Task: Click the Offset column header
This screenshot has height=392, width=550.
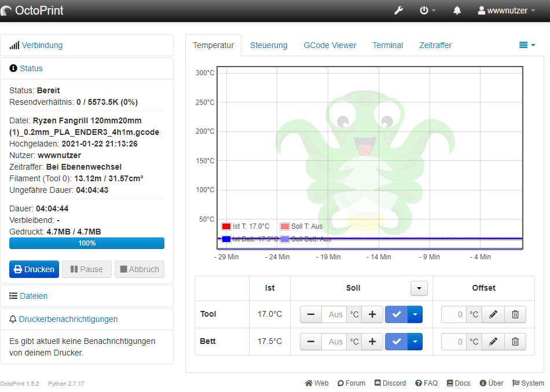Action: coord(483,288)
